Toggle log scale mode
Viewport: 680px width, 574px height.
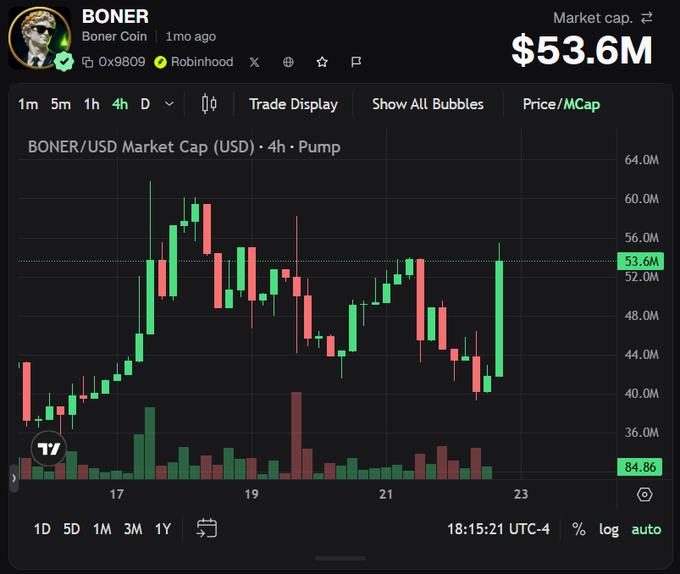pyautogui.click(x=609, y=530)
